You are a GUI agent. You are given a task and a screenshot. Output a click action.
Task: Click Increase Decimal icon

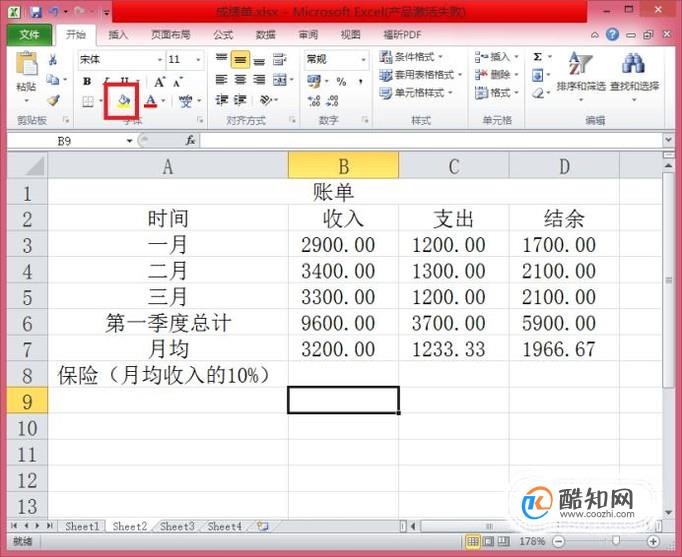point(314,101)
